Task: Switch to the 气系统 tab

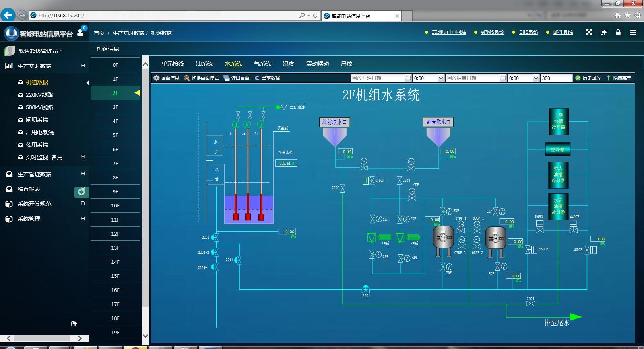Action: tap(262, 64)
